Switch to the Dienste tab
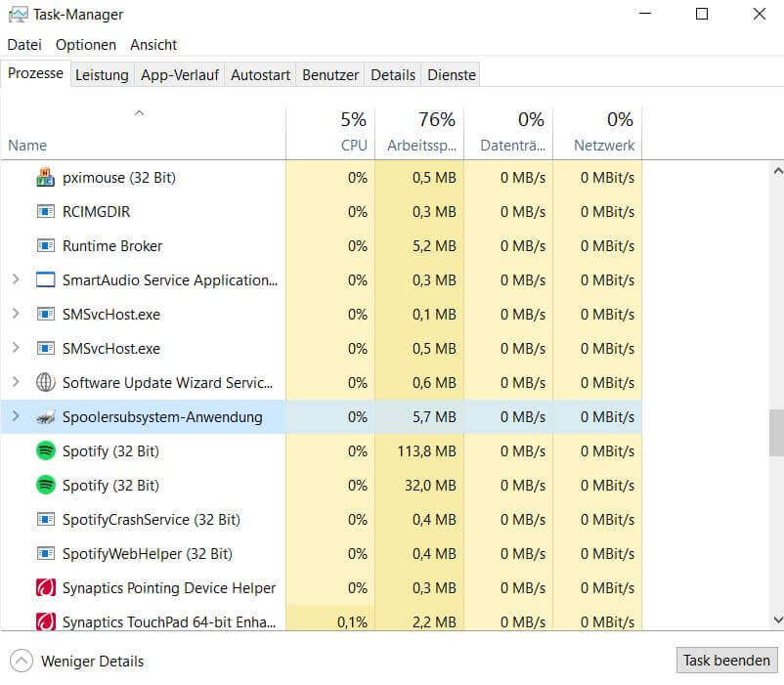Screen dimensions: 784x685 click(452, 75)
